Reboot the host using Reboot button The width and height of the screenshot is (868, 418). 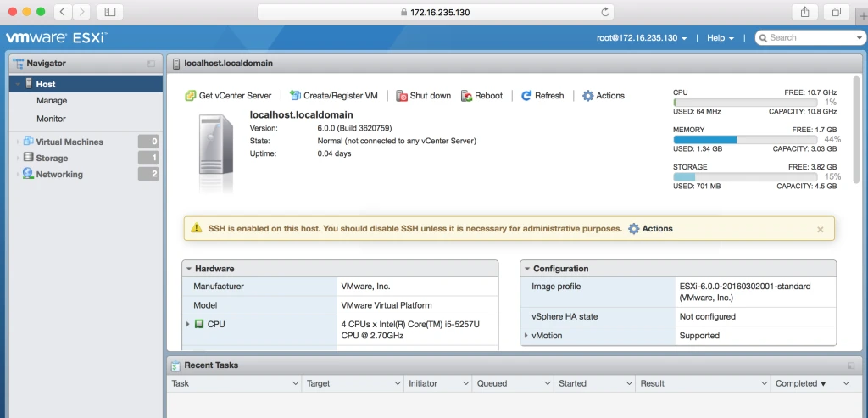pos(481,96)
